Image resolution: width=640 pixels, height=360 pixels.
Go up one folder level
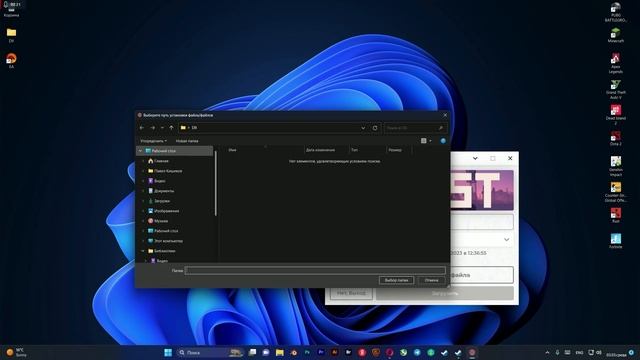[x=171, y=128]
